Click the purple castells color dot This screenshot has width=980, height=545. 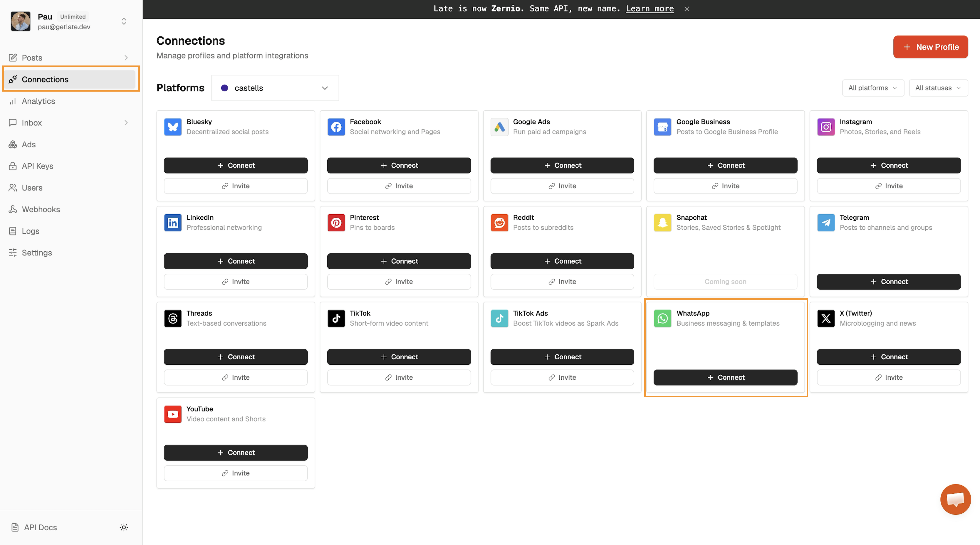pos(224,88)
